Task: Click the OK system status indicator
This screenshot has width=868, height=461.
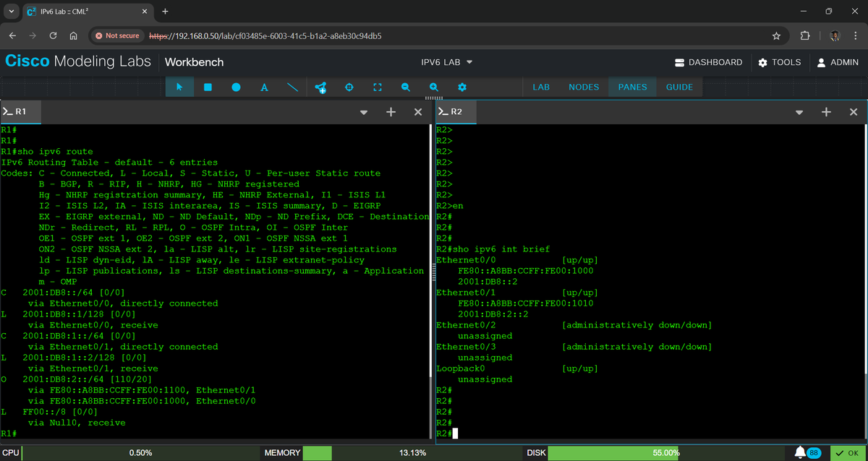Action: 848,453
